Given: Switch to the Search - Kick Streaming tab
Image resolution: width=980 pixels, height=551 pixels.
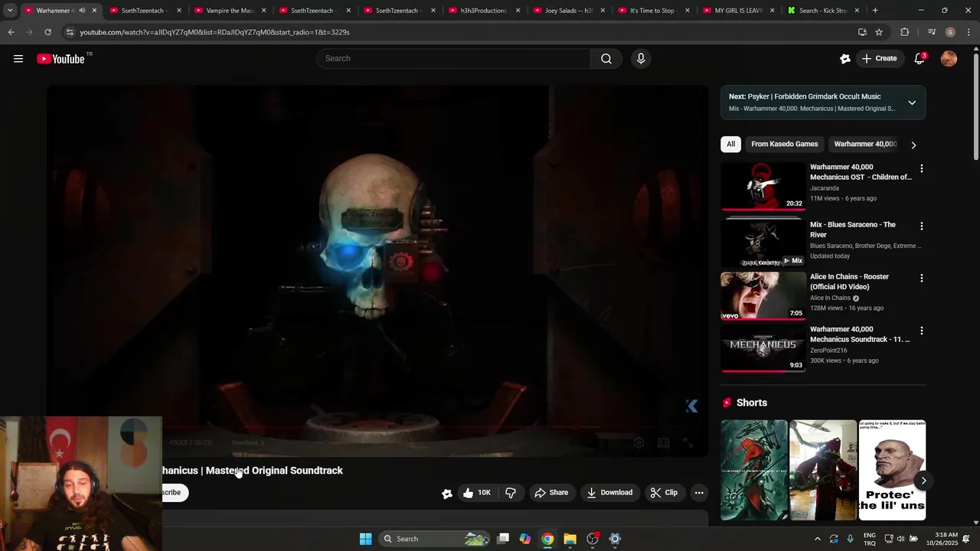Looking at the screenshot, I should [x=822, y=11].
